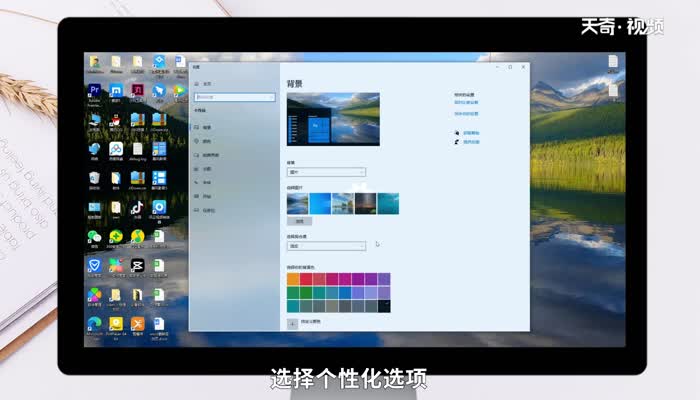Viewport: 700px width, 400px height.
Task: Open the blue 'm' Maxthon browser icon
Action: tap(116, 93)
